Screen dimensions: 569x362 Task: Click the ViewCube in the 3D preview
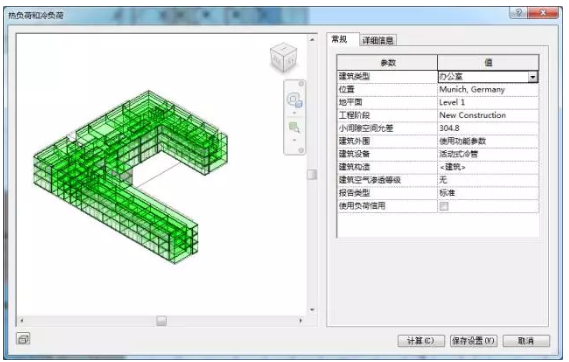283,57
